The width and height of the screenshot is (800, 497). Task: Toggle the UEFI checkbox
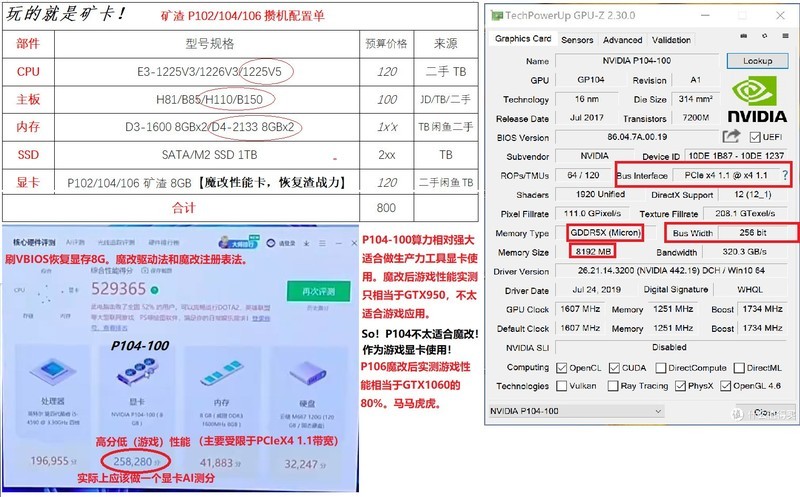coord(755,137)
